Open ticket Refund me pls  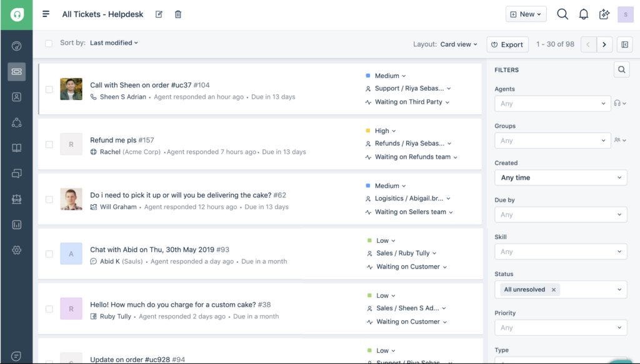click(x=122, y=140)
